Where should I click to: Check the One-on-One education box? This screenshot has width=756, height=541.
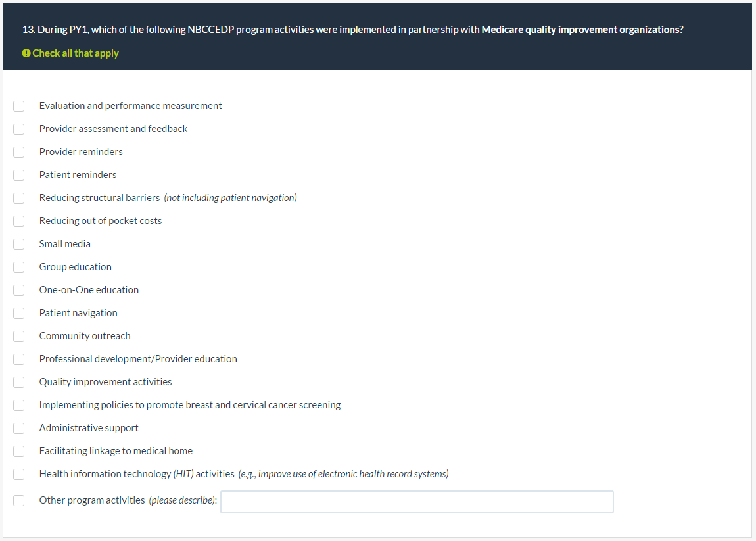(19, 290)
